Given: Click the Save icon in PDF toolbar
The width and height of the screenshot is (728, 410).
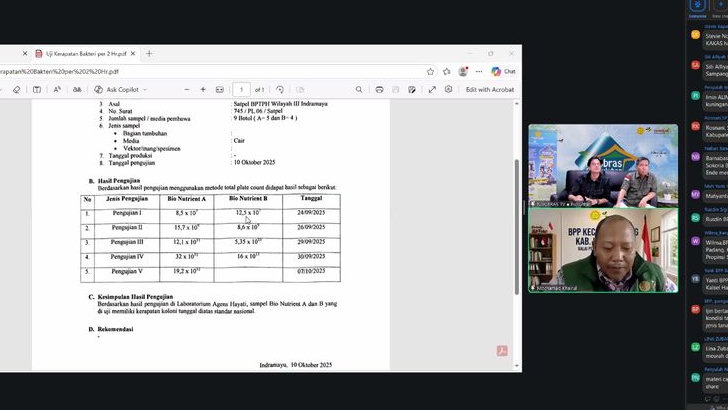Looking at the screenshot, I should (396, 90).
